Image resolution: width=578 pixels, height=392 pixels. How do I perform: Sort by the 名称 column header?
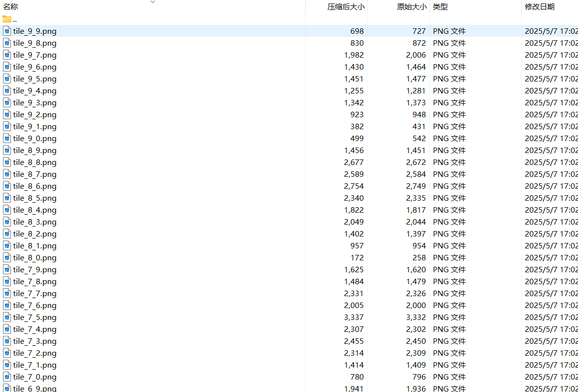(11, 7)
